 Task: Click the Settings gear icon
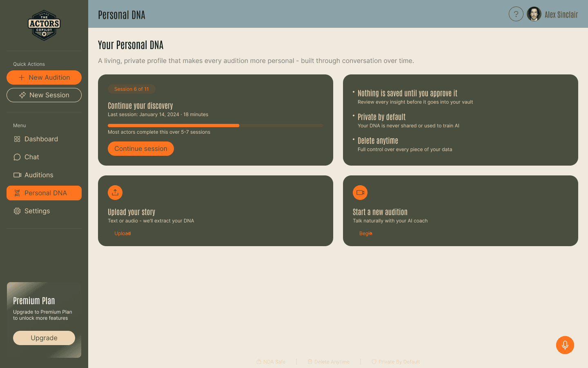tap(17, 211)
